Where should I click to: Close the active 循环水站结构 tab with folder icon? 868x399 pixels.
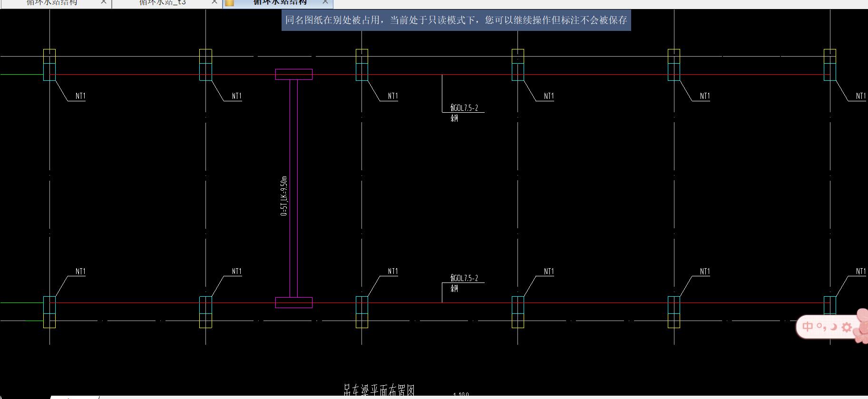click(x=325, y=2)
